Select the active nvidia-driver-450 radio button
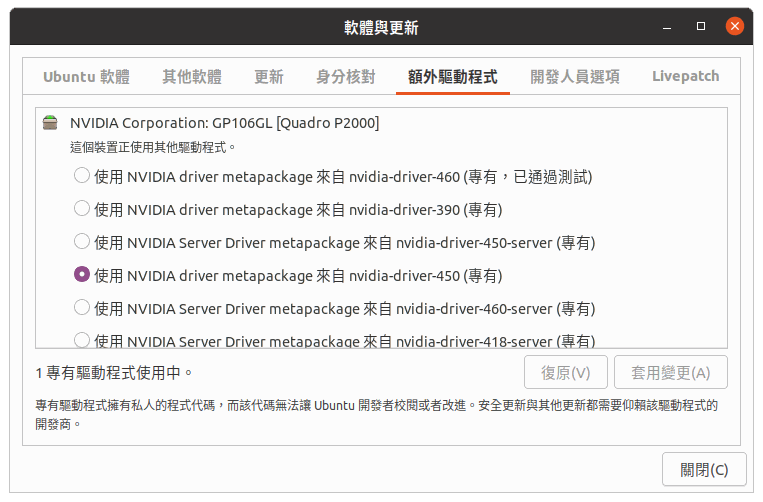Image resolution: width=763 pixels, height=502 pixels. point(82,275)
